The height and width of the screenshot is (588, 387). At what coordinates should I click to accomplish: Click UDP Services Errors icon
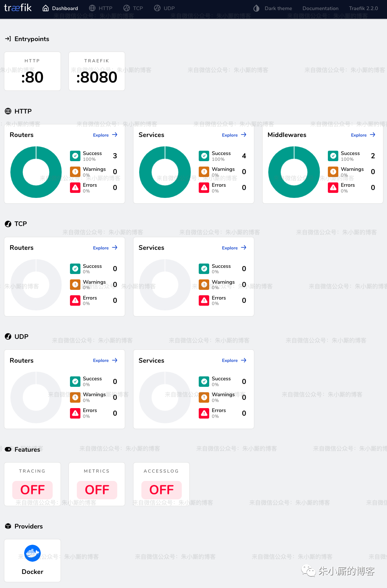click(204, 413)
